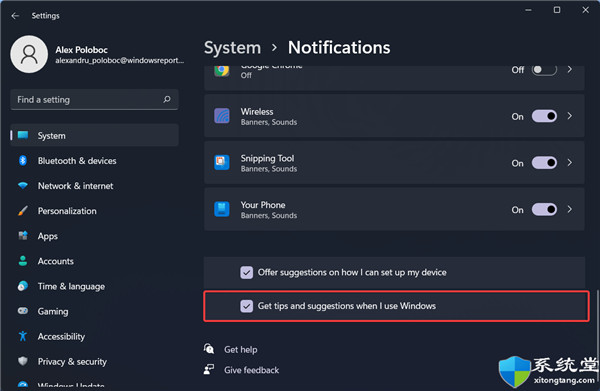The width and height of the screenshot is (600, 391).
Task: Click the Apps icon in sidebar
Action: [x=23, y=236]
